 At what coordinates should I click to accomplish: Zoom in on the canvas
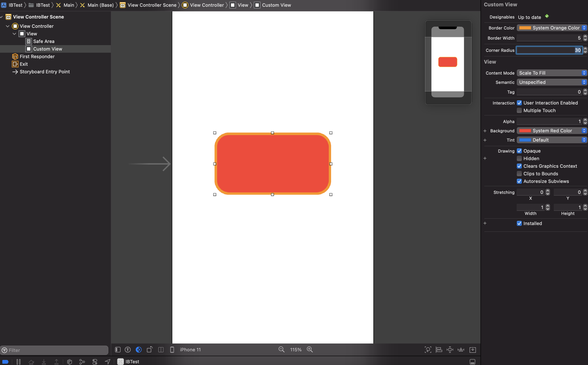pos(310,350)
